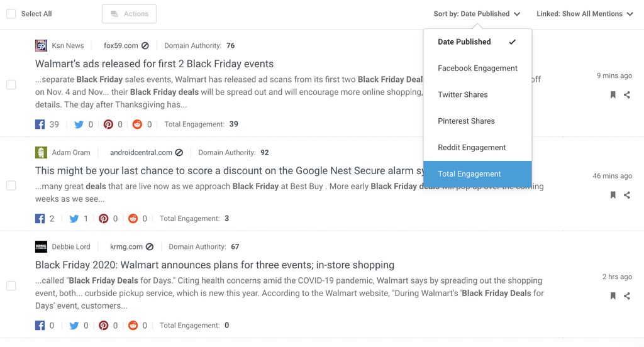Viewport: 644px width, 347px height.
Task: Click the Actions button
Action: [129, 14]
